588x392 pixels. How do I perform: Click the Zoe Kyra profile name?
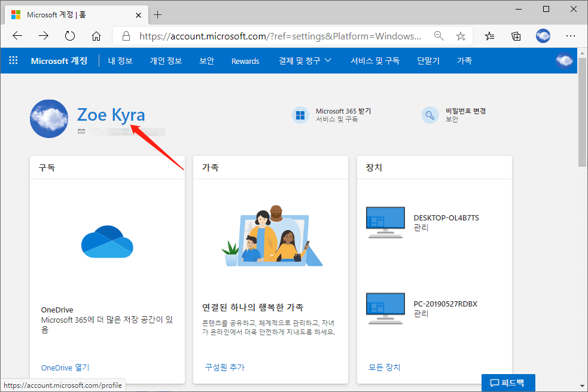pyautogui.click(x=111, y=115)
